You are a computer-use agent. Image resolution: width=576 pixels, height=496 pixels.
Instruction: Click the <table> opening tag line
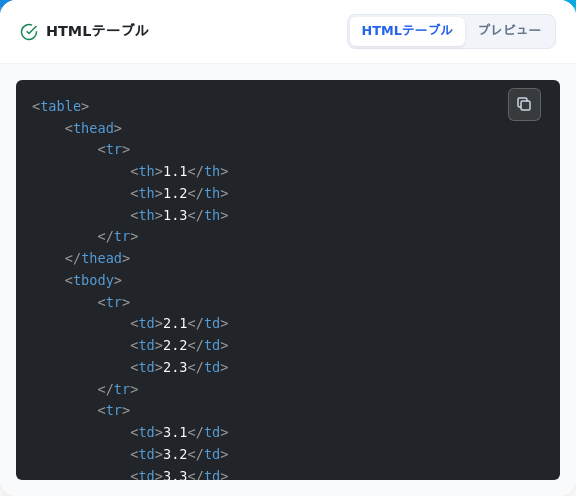tap(61, 106)
